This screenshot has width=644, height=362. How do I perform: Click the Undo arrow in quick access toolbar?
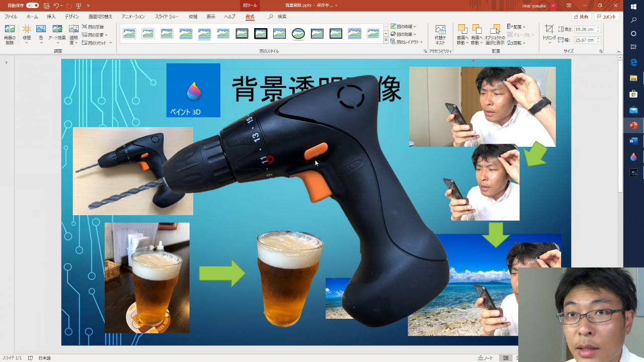(x=56, y=6)
